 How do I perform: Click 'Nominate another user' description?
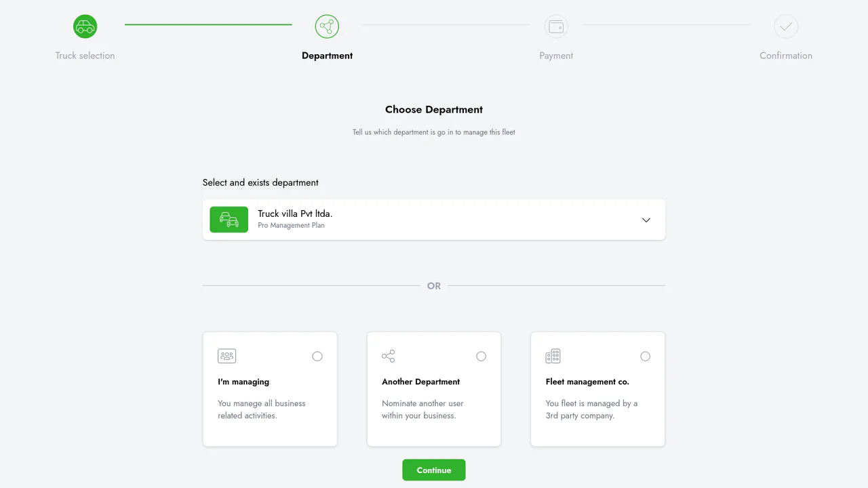(x=422, y=409)
